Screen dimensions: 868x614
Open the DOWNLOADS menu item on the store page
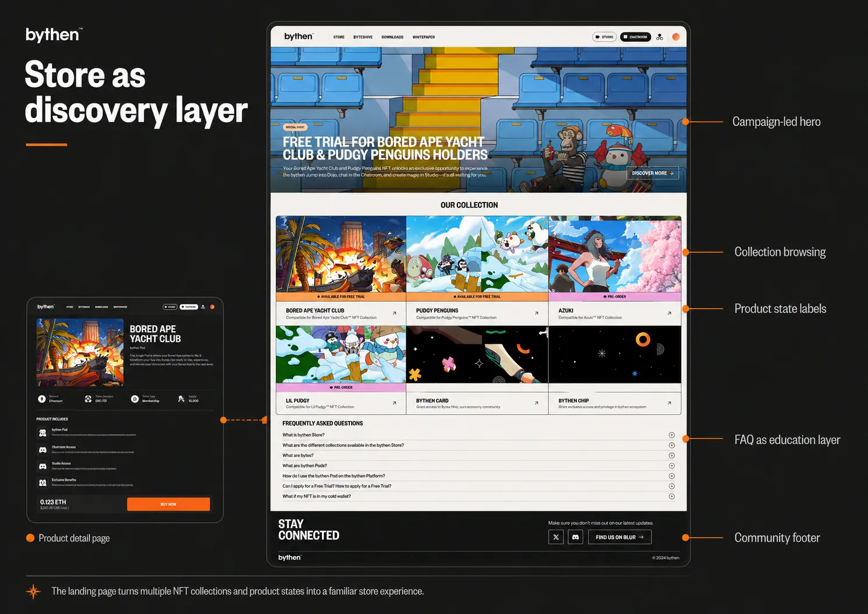pos(392,37)
